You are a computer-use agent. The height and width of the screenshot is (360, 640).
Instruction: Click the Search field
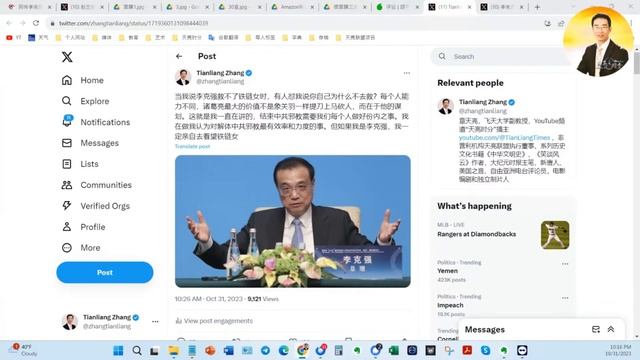tap(502, 57)
